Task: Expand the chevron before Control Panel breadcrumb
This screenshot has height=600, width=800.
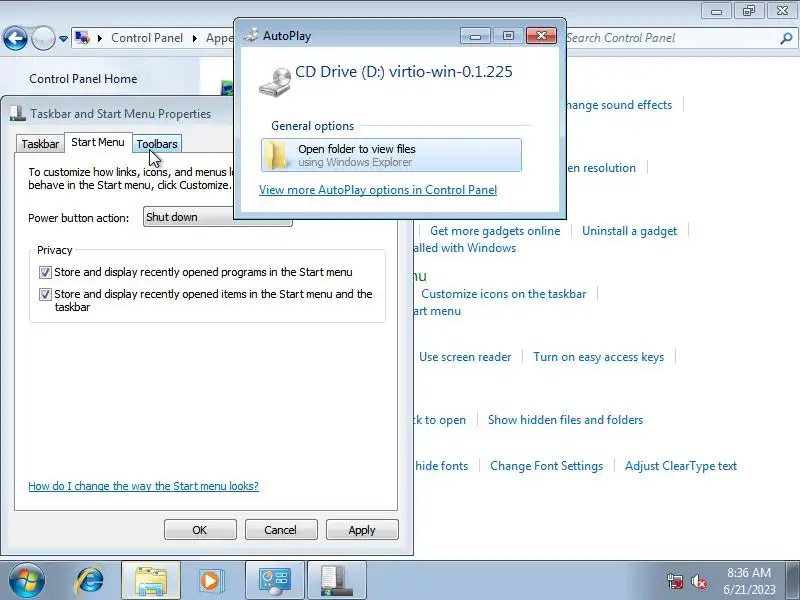Action: click(99, 38)
